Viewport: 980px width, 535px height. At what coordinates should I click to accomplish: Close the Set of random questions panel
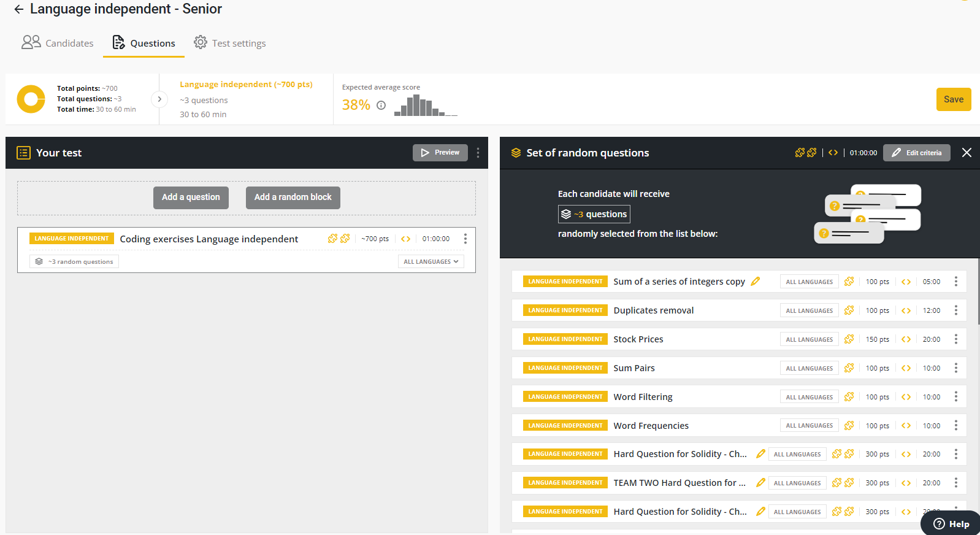[967, 153]
